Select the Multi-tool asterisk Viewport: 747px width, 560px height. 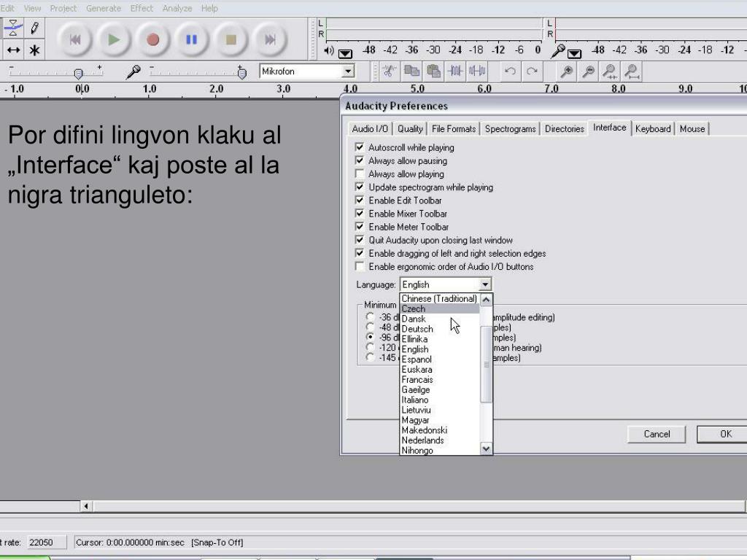pyautogui.click(x=34, y=50)
